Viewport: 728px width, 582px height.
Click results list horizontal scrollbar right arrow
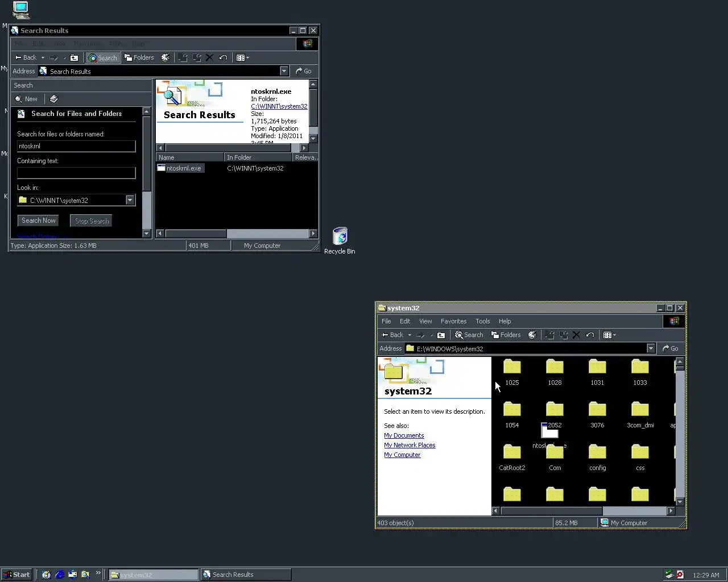313,234
